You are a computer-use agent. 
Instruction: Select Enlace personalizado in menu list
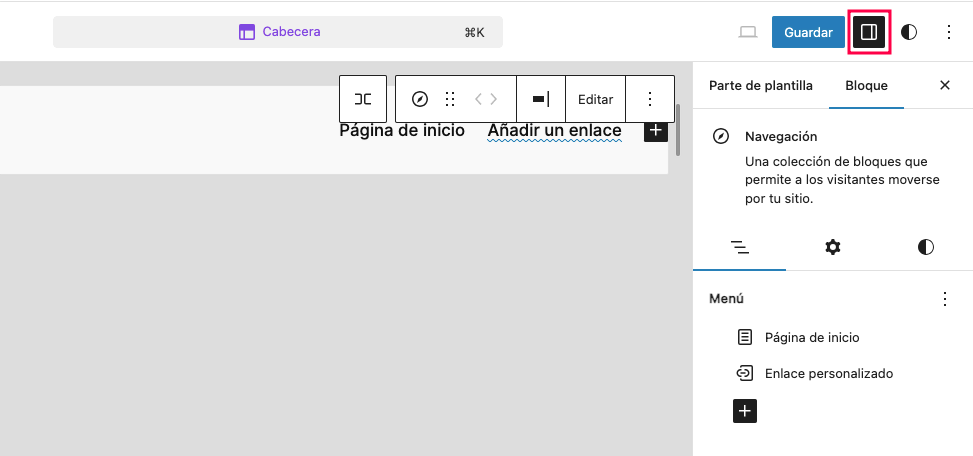coord(828,374)
